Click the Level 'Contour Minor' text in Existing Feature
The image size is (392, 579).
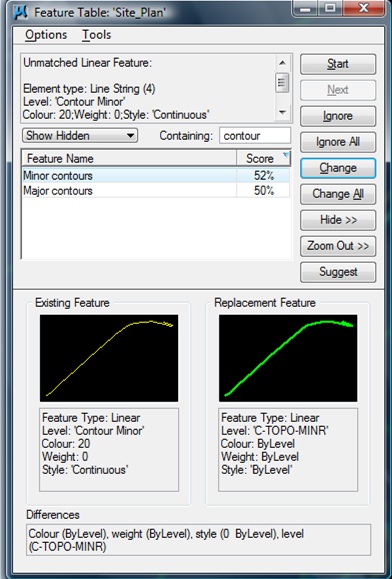point(93,431)
